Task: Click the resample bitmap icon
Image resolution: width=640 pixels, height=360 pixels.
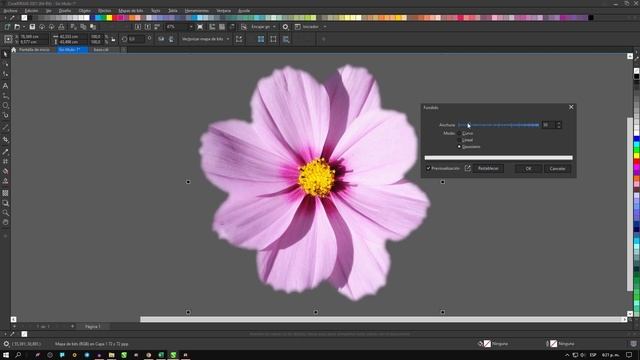Action: point(239,39)
